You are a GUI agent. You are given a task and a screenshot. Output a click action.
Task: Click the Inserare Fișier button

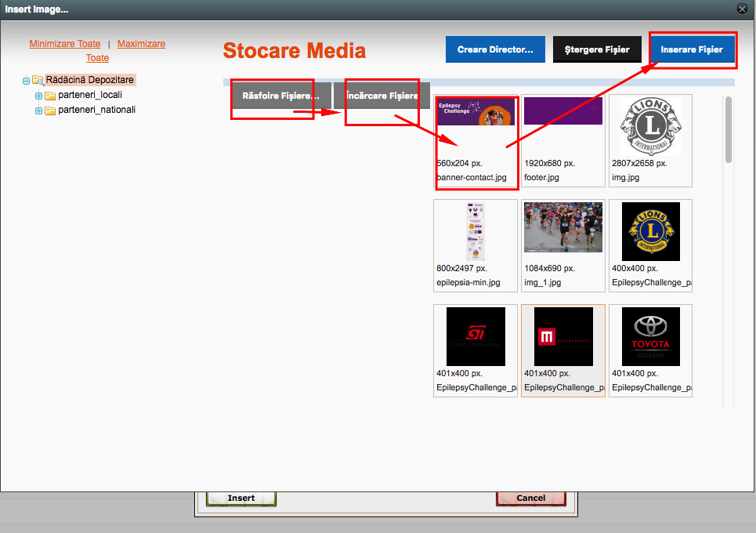coord(692,49)
